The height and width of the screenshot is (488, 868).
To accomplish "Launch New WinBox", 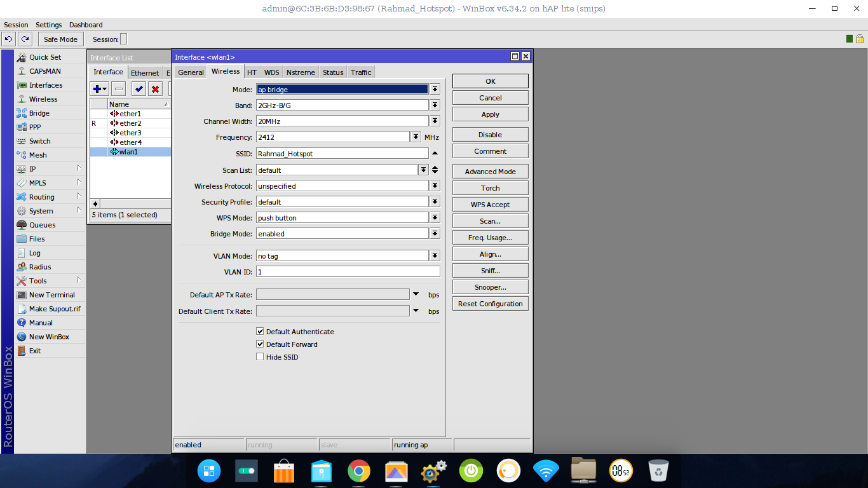I will coord(50,337).
